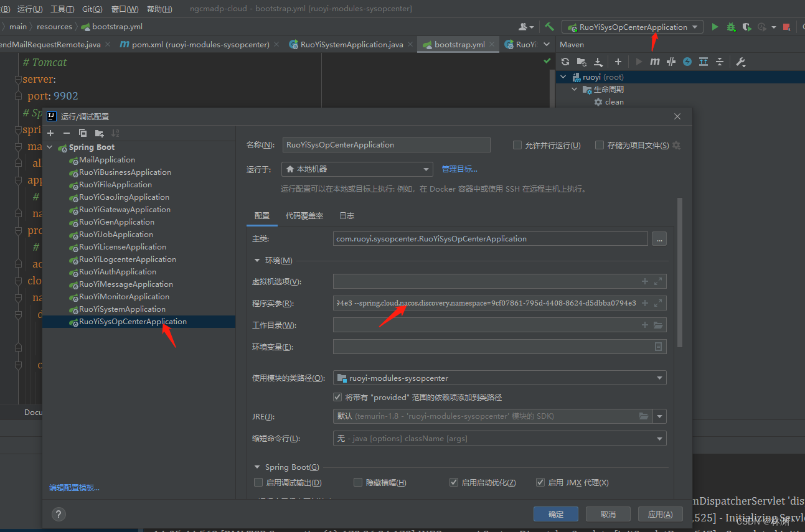Click the Maven generate sources and update folders icon
Viewport: 805px width, 532px height.
(581, 62)
